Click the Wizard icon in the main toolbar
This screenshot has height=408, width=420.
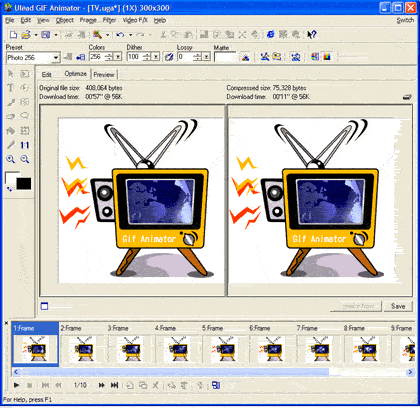tap(97, 35)
